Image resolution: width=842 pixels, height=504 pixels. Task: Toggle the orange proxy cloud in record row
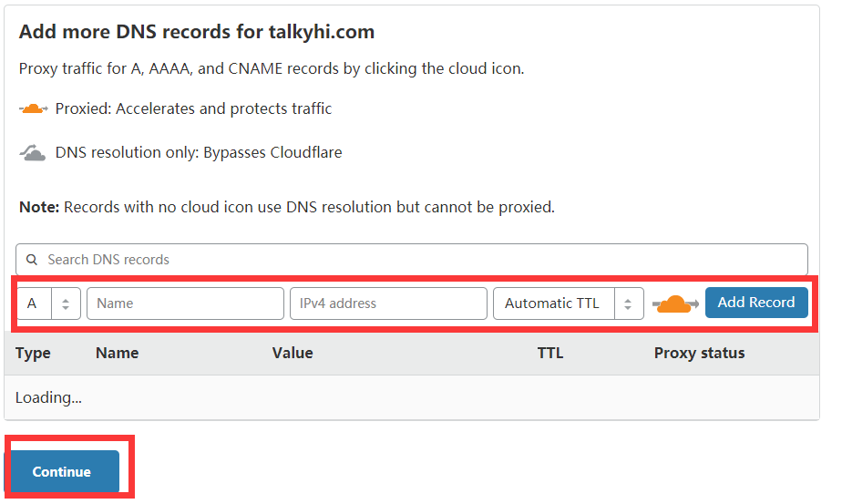point(675,304)
